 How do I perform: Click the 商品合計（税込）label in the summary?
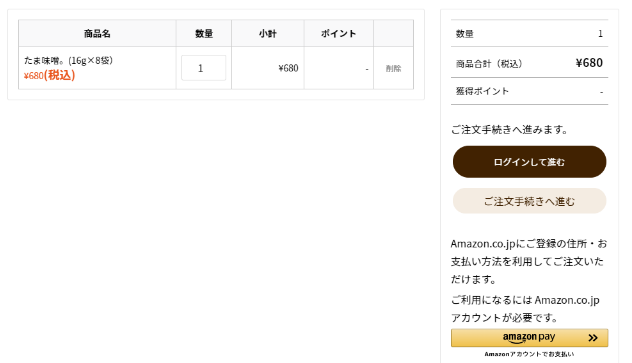(x=489, y=64)
